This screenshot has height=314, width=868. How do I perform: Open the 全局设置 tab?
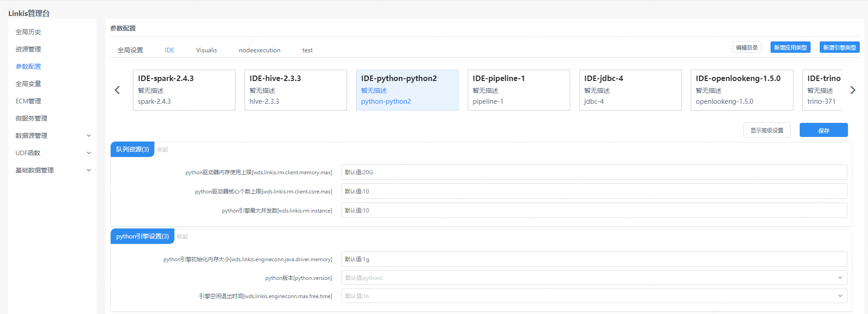(130, 50)
